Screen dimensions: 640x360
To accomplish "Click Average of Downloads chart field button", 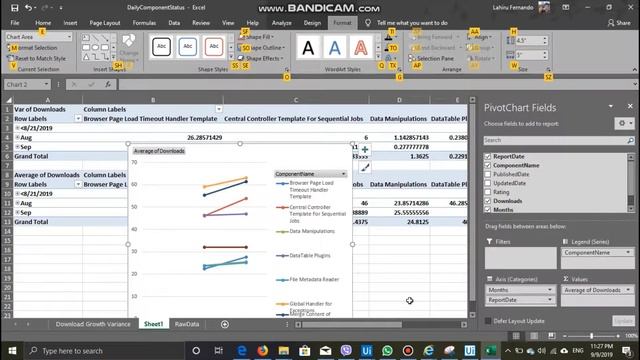I will (x=159, y=151).
